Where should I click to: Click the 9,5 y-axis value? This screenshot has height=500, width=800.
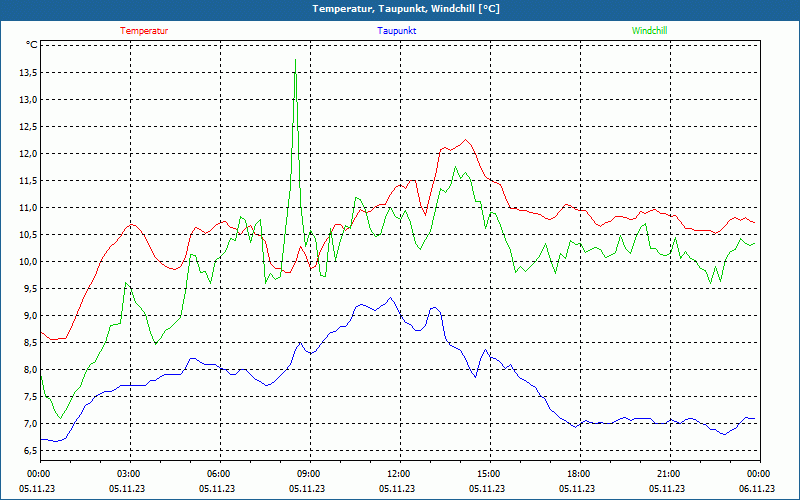[x=30, y=289]
